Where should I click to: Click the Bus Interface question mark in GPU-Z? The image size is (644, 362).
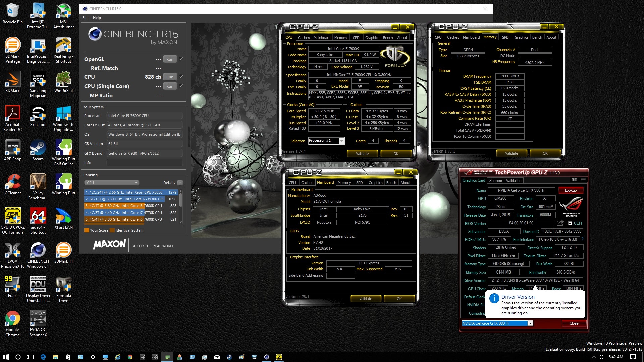click(583, 239)
